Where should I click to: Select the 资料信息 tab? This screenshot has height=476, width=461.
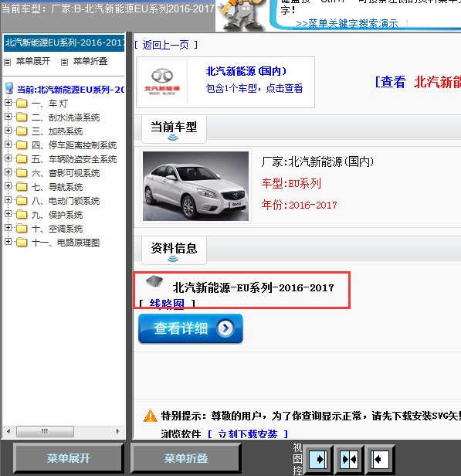click(174, 250)
